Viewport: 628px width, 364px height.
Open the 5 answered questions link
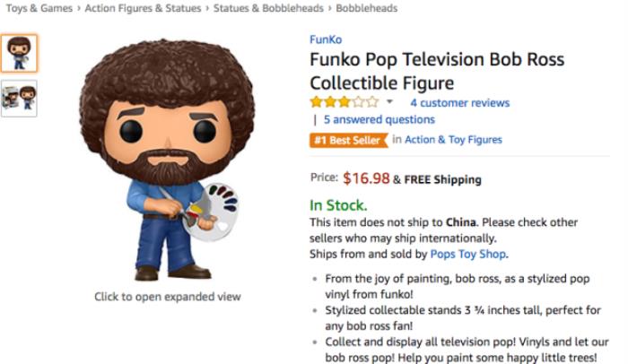[379, 119]
